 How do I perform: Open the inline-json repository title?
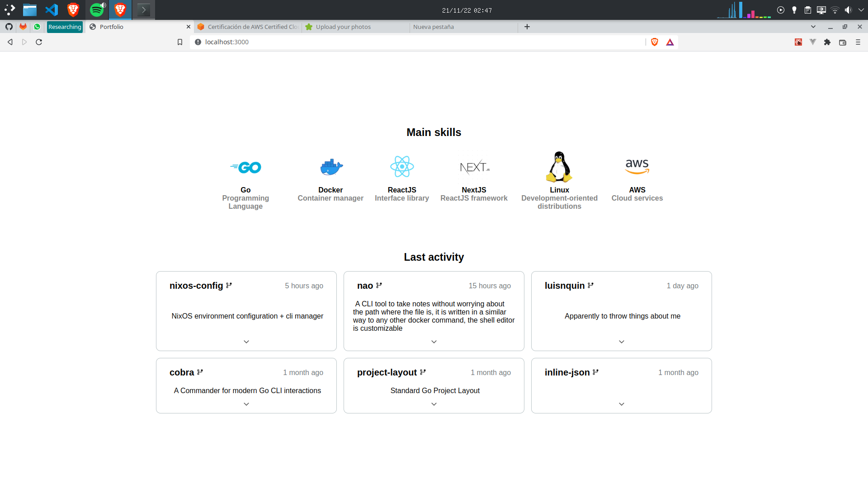coord(567,372)
